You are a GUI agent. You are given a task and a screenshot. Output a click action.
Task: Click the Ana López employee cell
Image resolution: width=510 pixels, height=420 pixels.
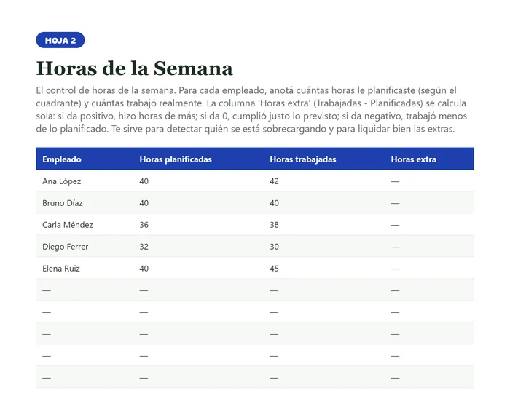(x=61, y=181)
